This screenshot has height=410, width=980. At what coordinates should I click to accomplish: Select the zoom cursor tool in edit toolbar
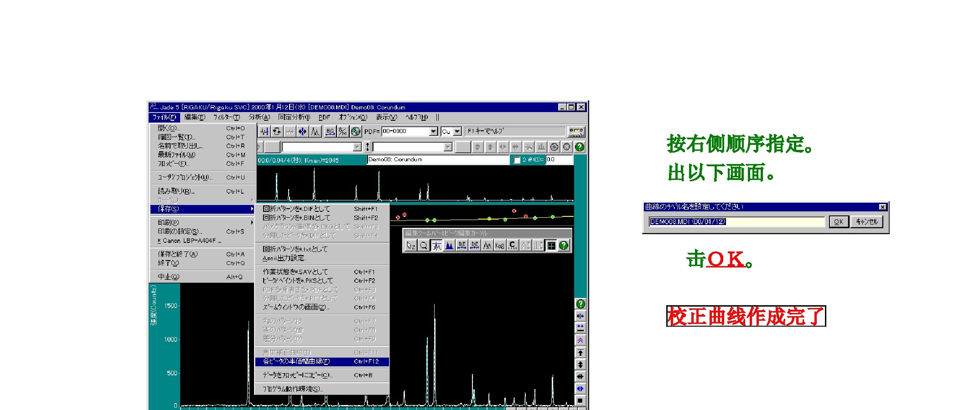(x=411, y=246)
